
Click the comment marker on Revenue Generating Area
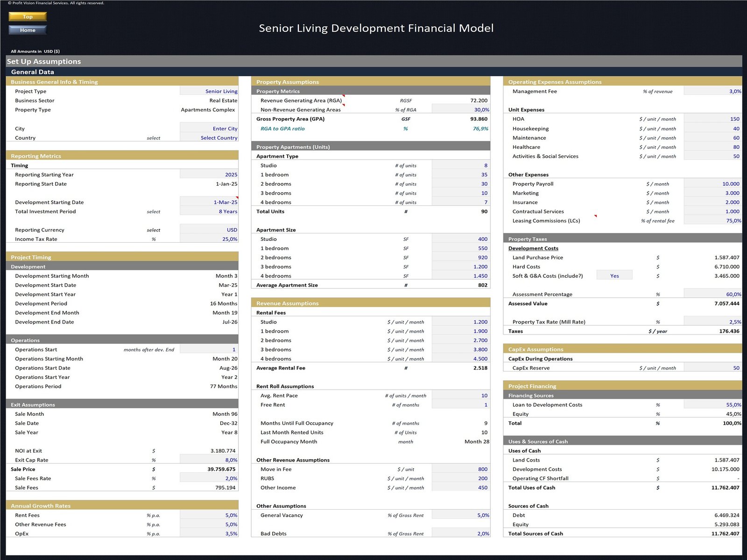tap(344, 96)
